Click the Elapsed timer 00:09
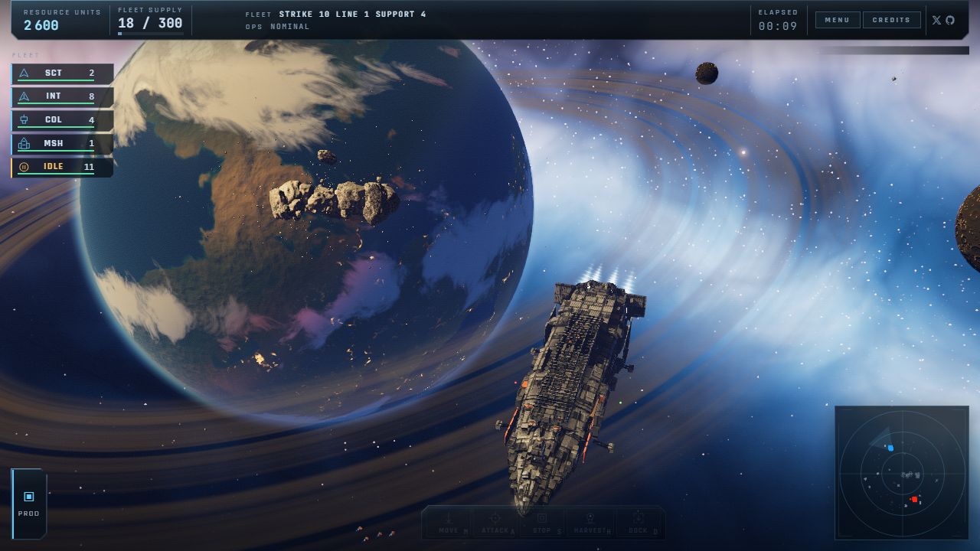Viewport: 980px width, 551px height. tap(778, 26)
